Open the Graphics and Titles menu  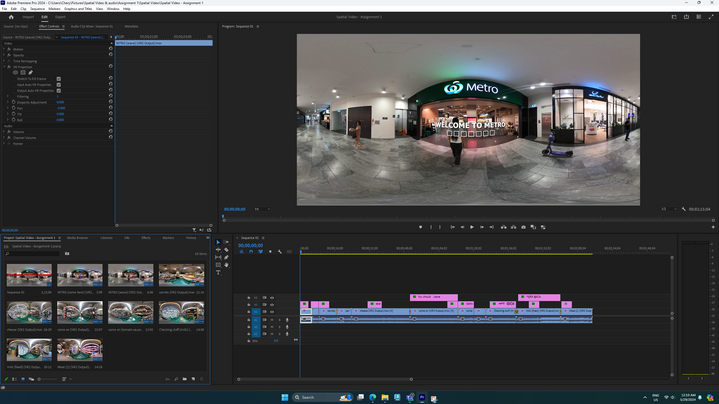pyautogui.click(x=77, y=9)
